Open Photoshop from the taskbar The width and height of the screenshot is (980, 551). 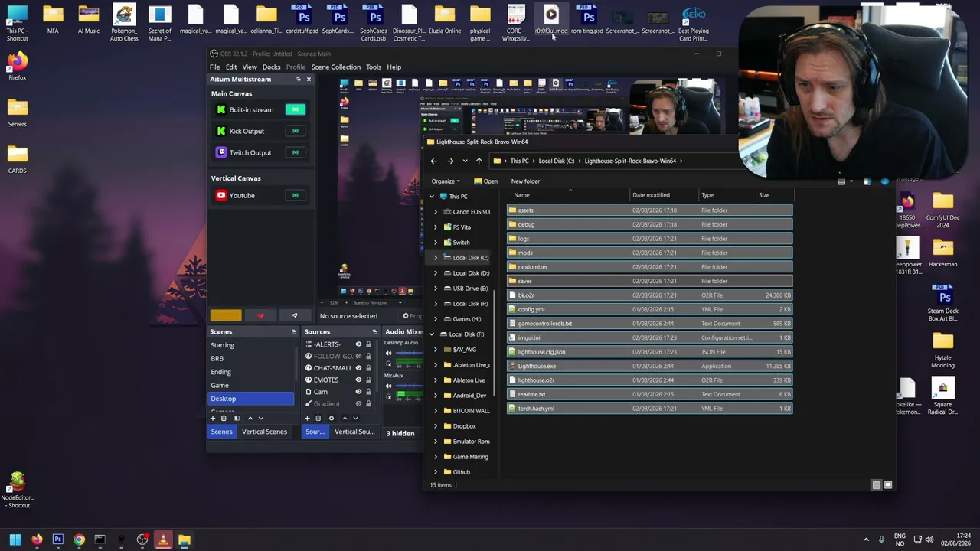pos(57,540)
